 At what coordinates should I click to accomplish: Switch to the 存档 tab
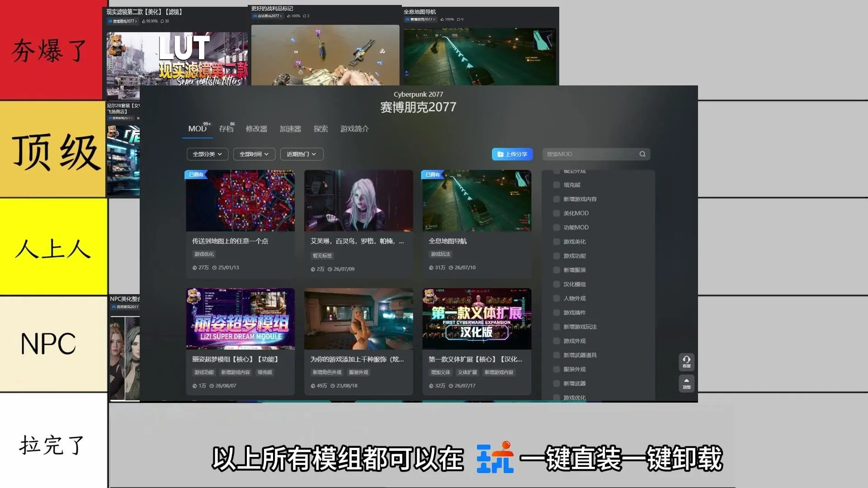(x=226, y=129)
